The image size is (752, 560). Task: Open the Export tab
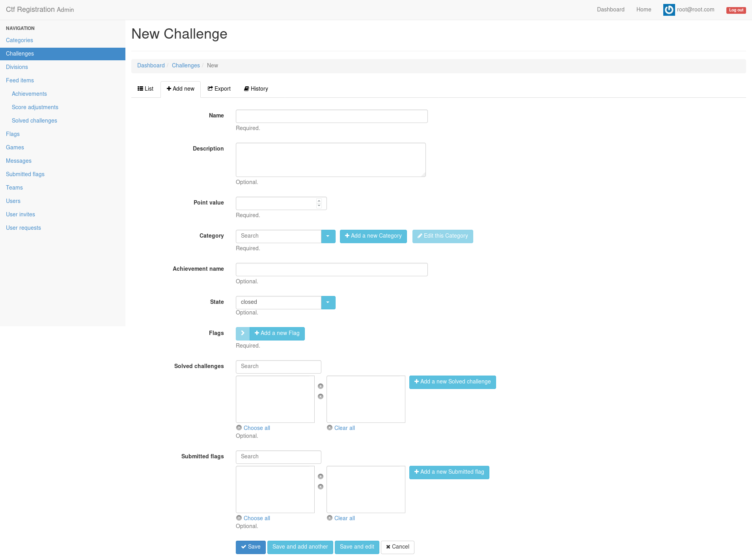point(219,89)
